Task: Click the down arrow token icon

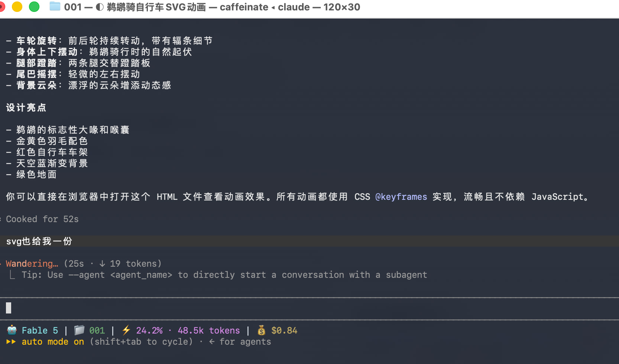Action: point(102,264)
